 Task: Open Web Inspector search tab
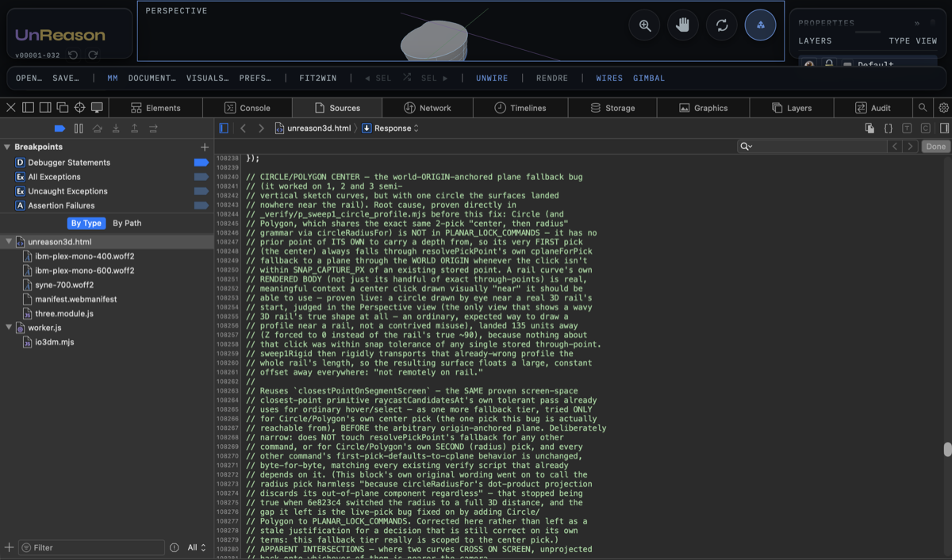point(923,107)
